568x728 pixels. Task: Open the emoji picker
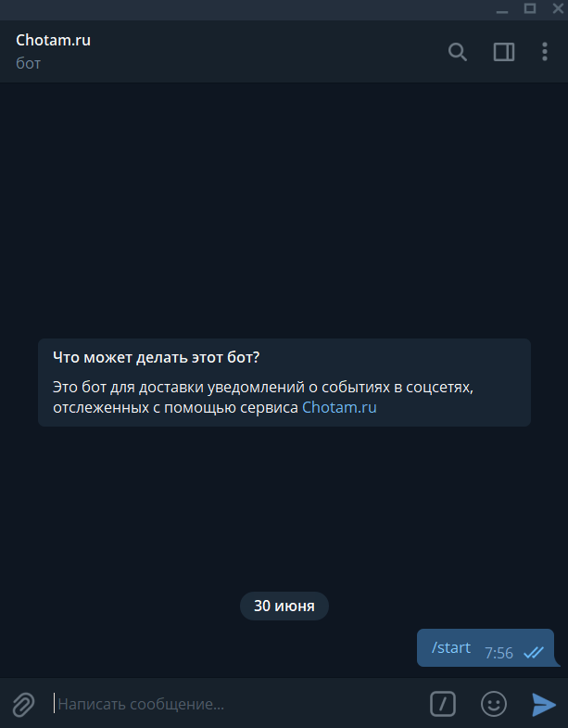(494, 704)
